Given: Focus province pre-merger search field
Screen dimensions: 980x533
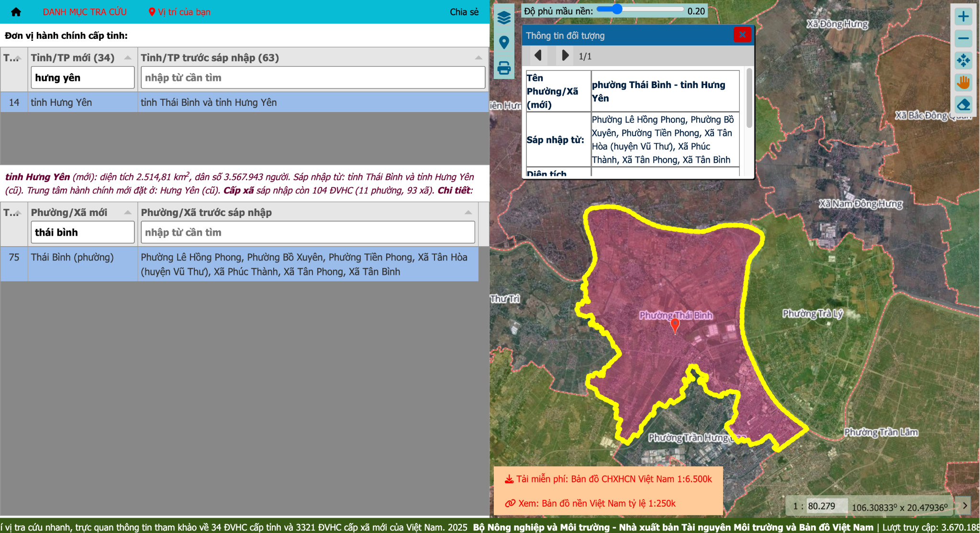Looking at the screenshot, I should [313, 78].
